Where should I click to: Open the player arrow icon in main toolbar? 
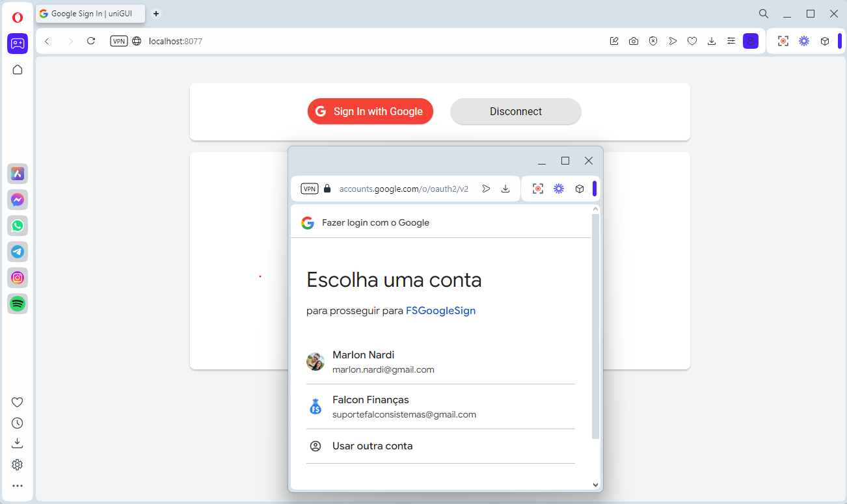pyautogui.click(x=673, y=41)
